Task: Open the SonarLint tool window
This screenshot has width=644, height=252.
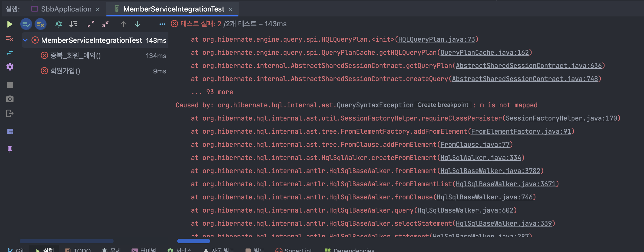Action: (294, 250)
